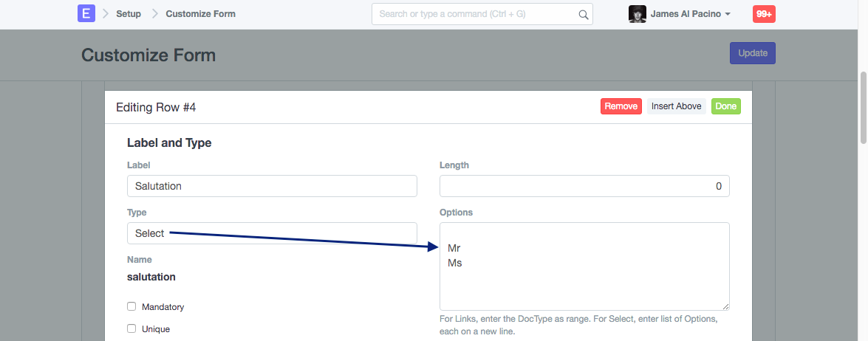
Task: Open the 99+ notifications badge
Action: [x=764, y=14]
